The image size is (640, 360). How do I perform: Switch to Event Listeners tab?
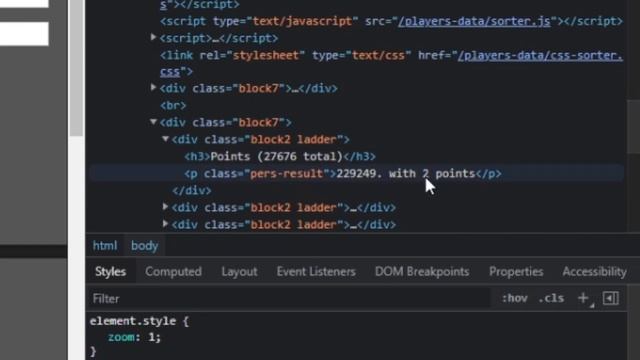click(316, 272)
